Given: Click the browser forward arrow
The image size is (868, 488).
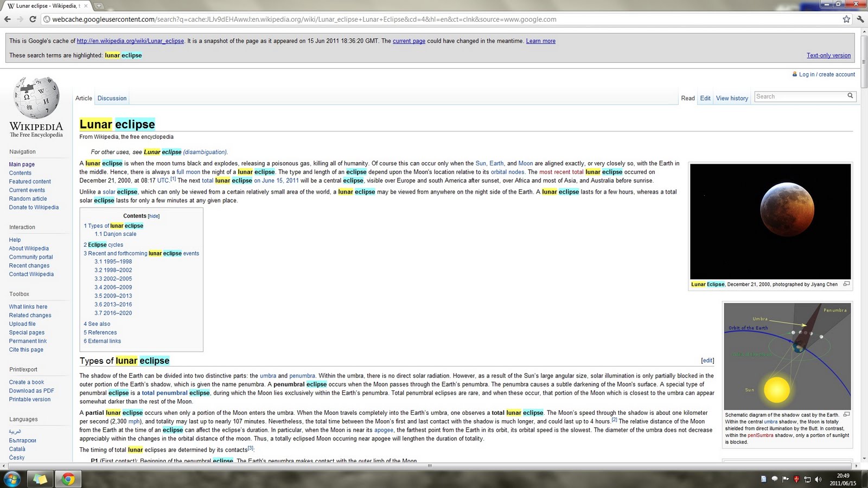Looking at the screenshot, I should (x=20, y=19).
